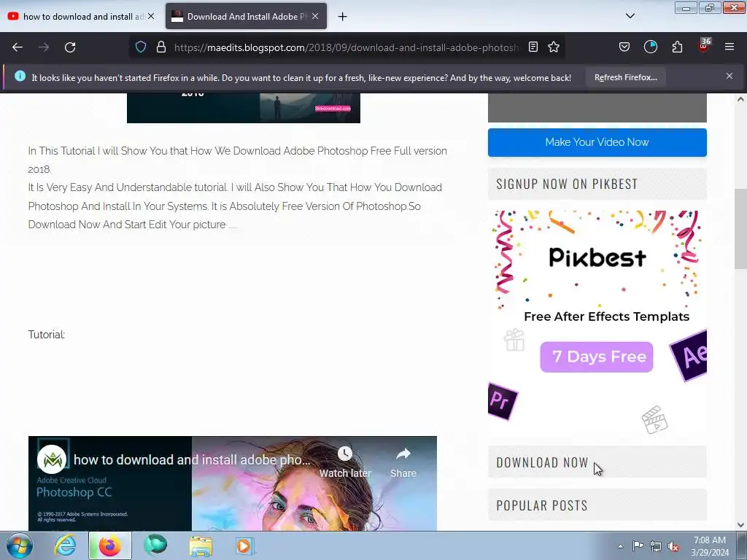Image resolution: width=747 pixels, height=560 pixels.
Task: Click the After Effects Ae icon in ad
Action: coord(690,355)
